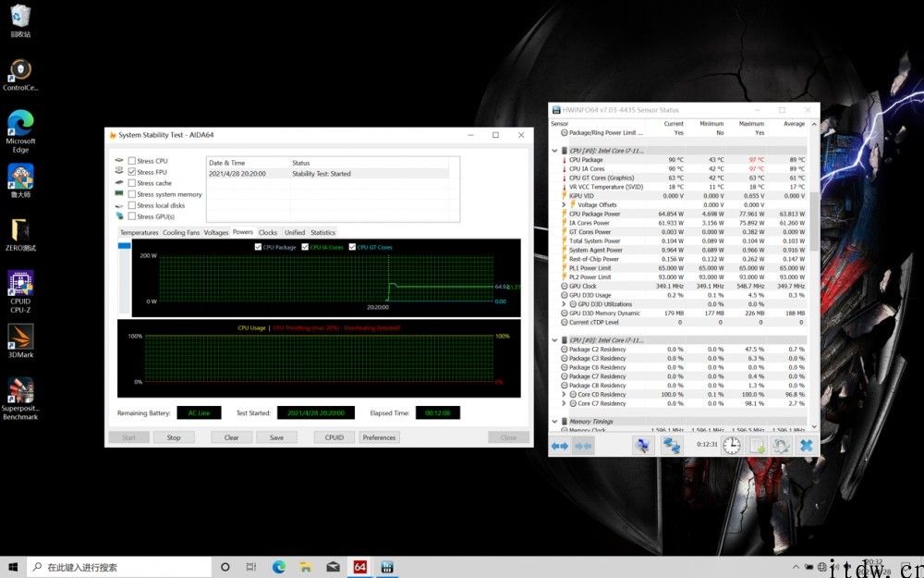Viewport: 924px width, 578px height.
Task: Toggle the CPU GT Cores graph checkbox
Action: pyautogui.click(x=352, y=247)
